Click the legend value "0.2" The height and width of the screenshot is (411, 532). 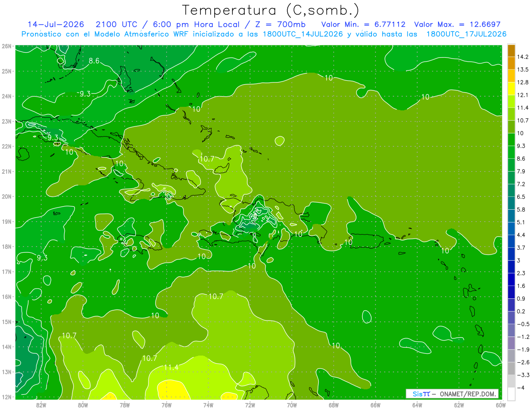click(x=521, y=311)
